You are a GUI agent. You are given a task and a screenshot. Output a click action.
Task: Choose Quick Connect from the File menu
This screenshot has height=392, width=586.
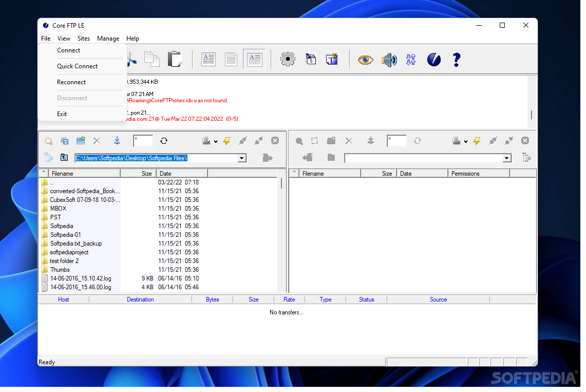point(82,66)
